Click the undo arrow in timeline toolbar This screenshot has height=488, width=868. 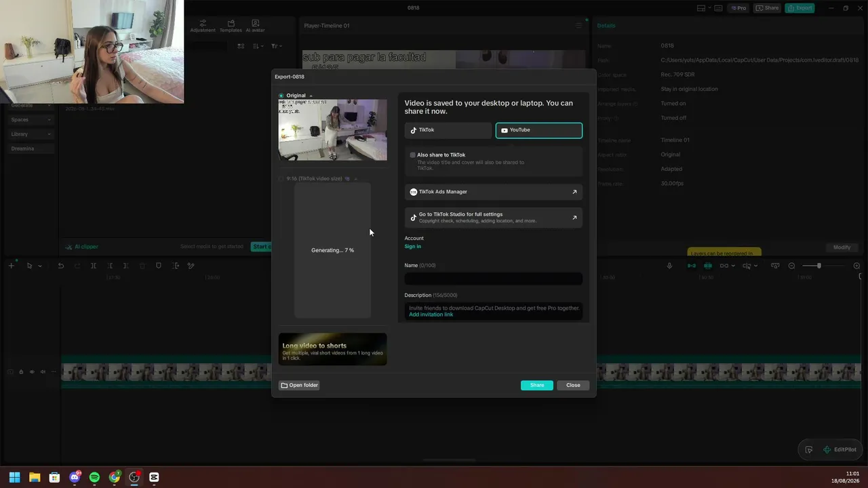click(60, 266)
